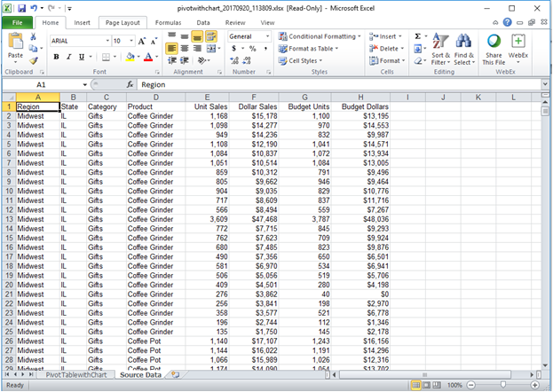Toggle italic formatting
This screenshot has height=392, width=553.
(68, 57)
